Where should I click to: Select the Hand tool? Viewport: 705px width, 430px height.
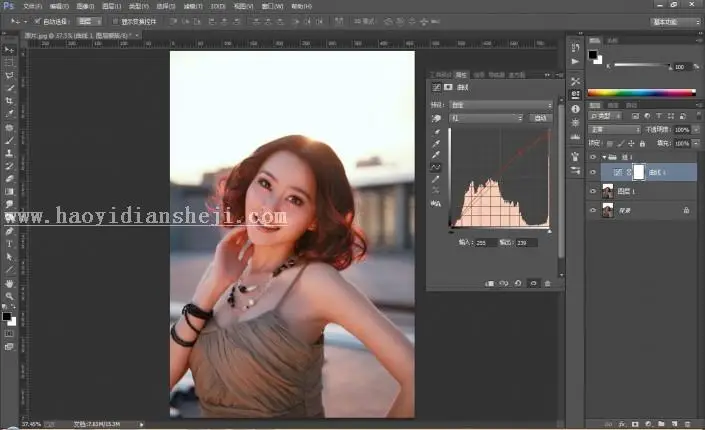[x=9, y=283]
